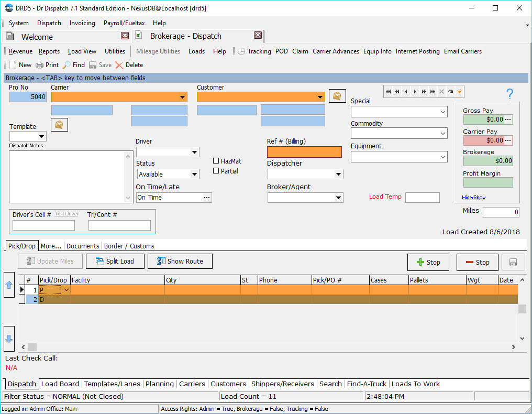Click the Text Driver link

point(66,214)
